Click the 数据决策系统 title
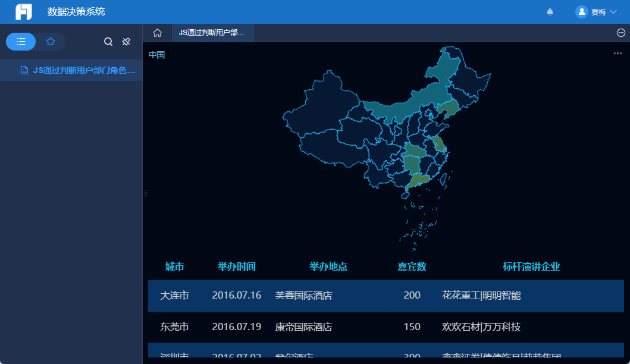Viewport: 630px width, 364px height. (76, 12)
